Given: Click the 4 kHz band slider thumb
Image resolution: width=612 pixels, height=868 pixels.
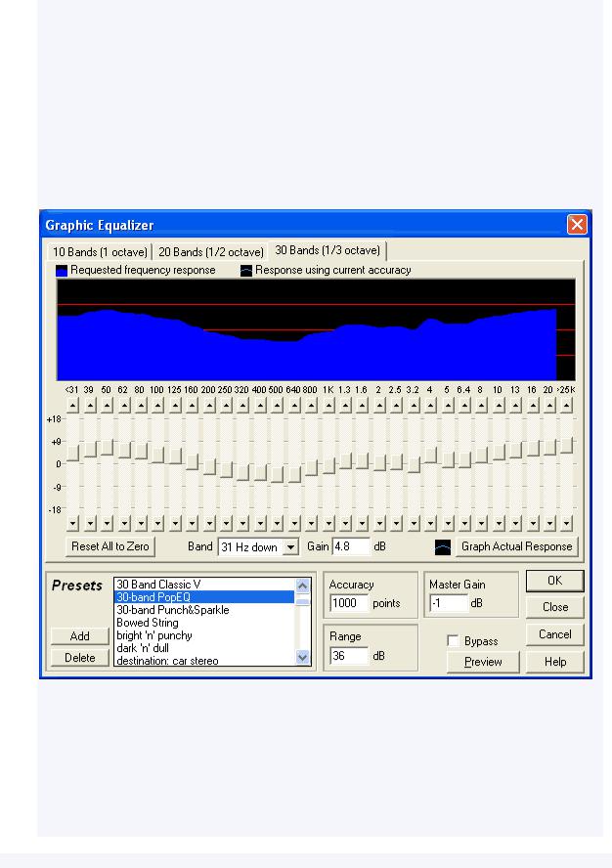Looking at the screenshot, I should click(x=430, y=456).
